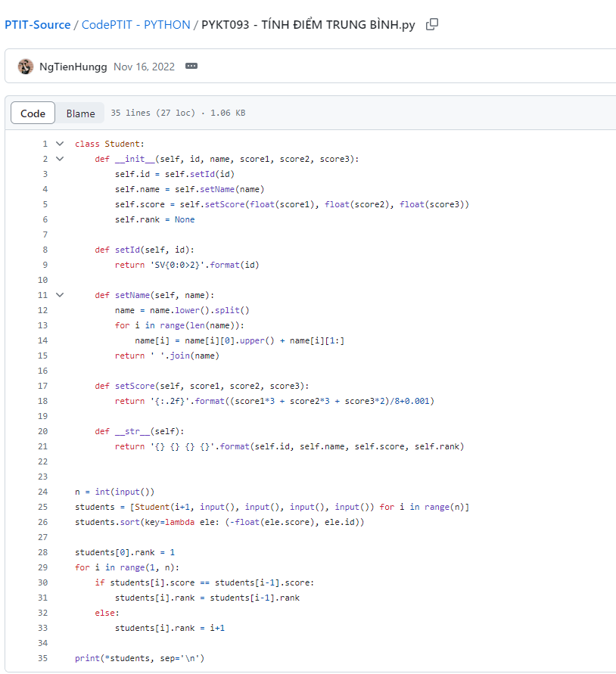
Task: Select line number 14
Action: (x=42, y=340)
